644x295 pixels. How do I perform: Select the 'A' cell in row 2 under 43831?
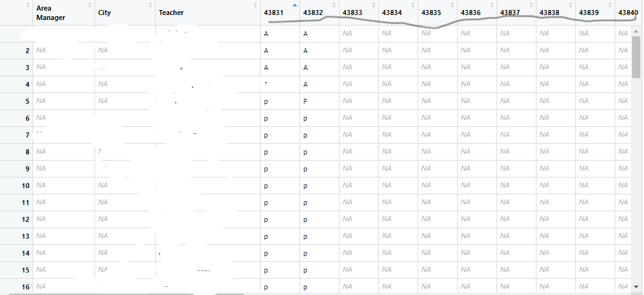(x=266, y=51)
